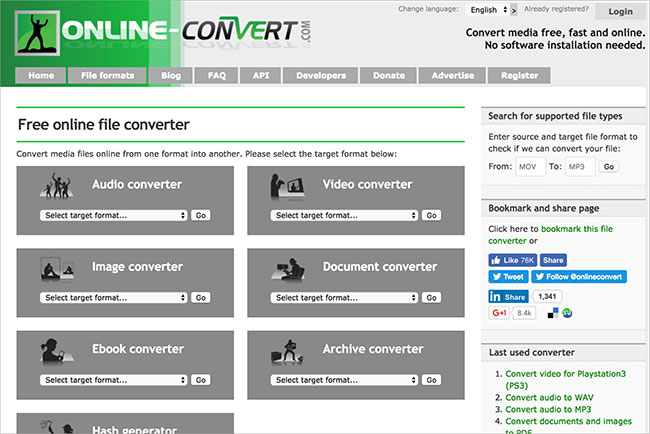Screen dimensions: 650x434
Task: Open the Home navigation tab
Action: pyautogui.click(x=41, y=75)
